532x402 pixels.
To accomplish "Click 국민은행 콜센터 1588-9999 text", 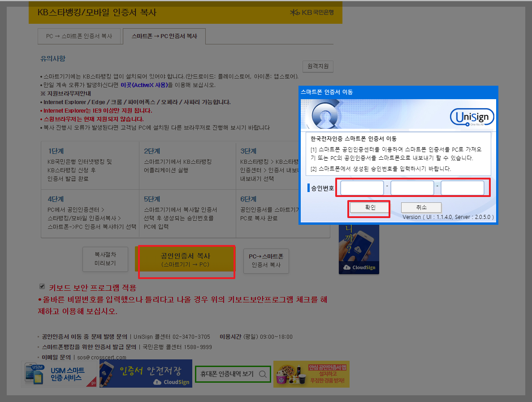I will 177,347.
